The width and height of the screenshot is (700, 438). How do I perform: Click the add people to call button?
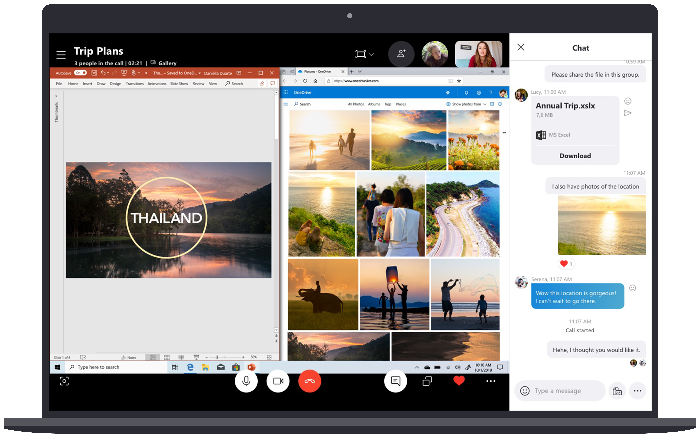tap(401, 54)
